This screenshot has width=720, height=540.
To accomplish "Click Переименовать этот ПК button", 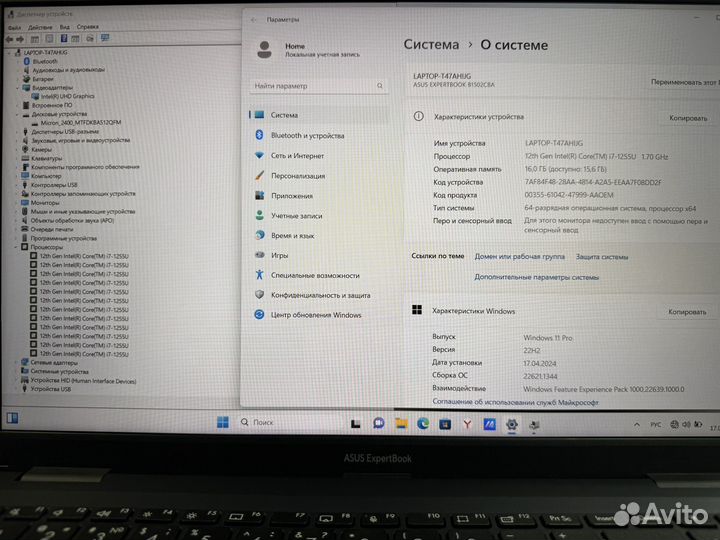I will [684, 82].
